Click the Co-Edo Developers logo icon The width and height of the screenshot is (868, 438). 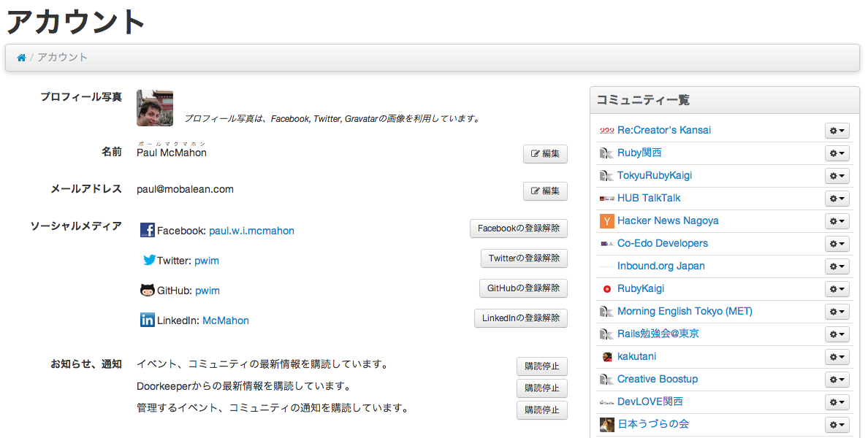pyautogui.click(x=606, y=244)
